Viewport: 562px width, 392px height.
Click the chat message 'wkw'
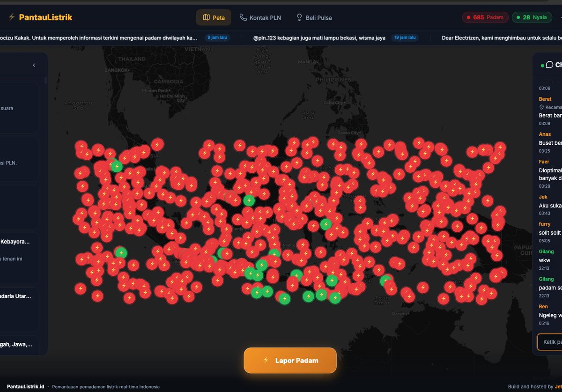click(x=544, y=260)
